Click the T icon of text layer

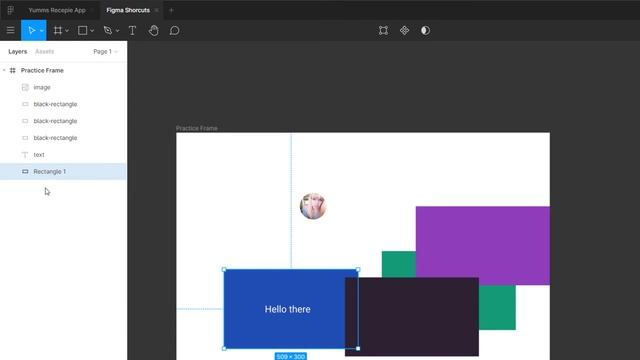(x=25, y=155)
